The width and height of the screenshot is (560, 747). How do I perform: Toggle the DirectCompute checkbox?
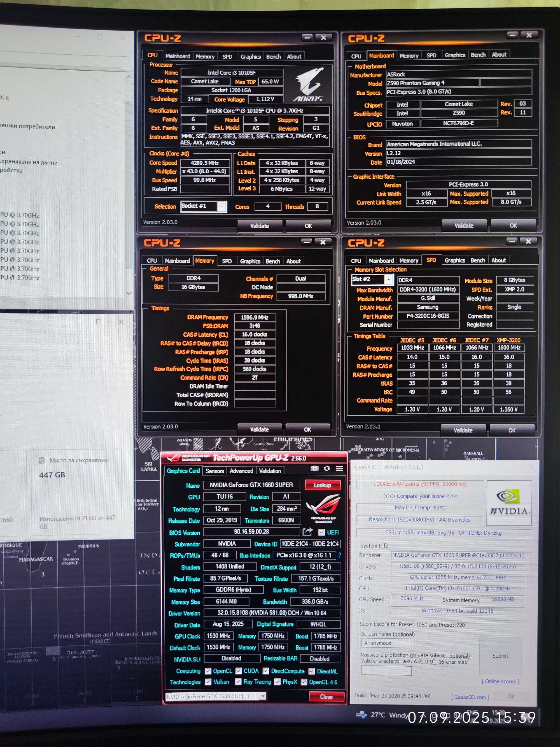266,671
